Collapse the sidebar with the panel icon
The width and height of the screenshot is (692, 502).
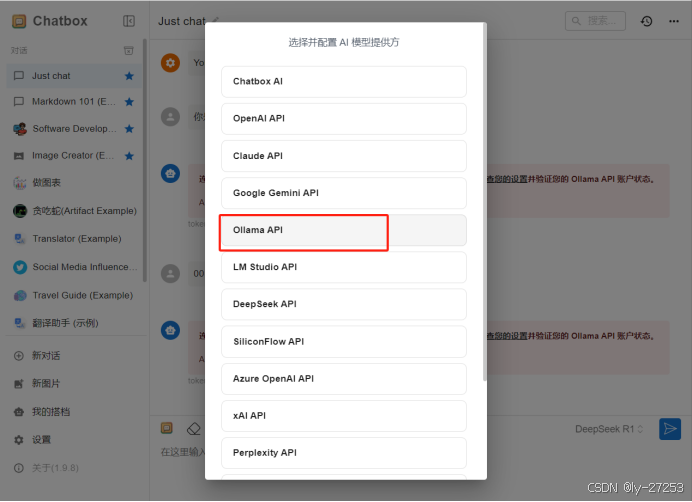(x=129, y=21)
